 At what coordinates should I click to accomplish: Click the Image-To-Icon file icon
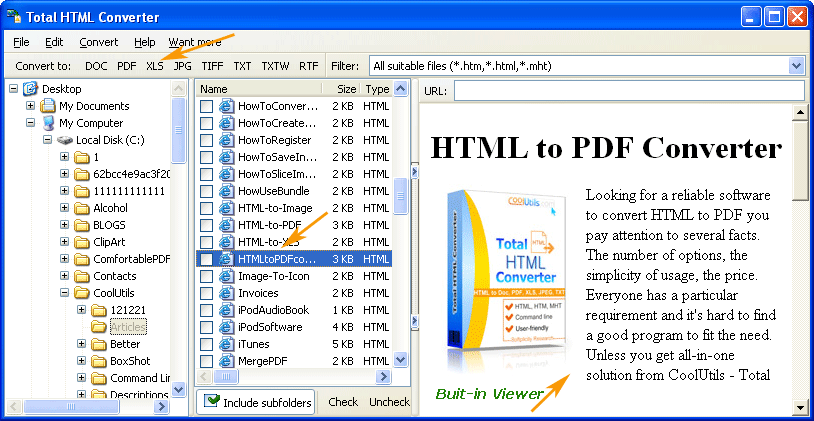[225, 276]
